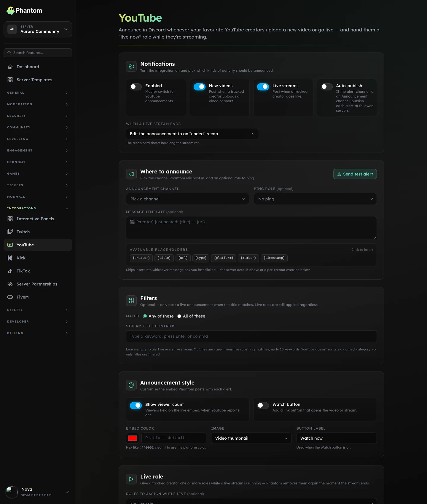Open the Ping role No ping dropdown
This screenshot has height=504, width=427.
click(315, 199)
